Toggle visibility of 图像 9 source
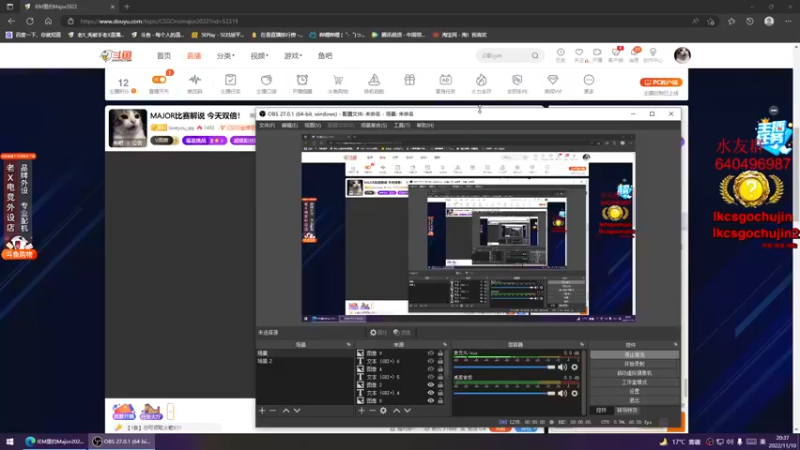Screen dimensions: 800x450 [x=431, y=353]
